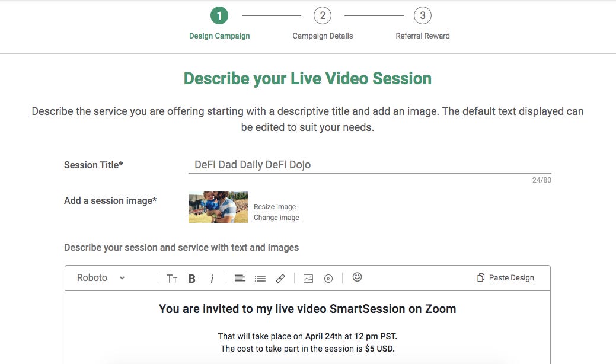Click the Resize image link
The height and width of the screenshot is (364, 616).
pyautogui.click(x=275, y=207)
